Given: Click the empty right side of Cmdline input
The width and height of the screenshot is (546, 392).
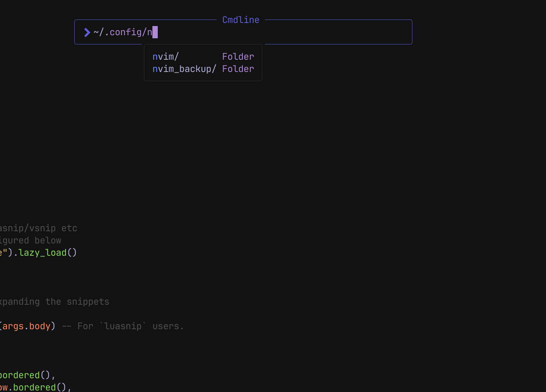Looking at the screenshot, I should point(325,33).
